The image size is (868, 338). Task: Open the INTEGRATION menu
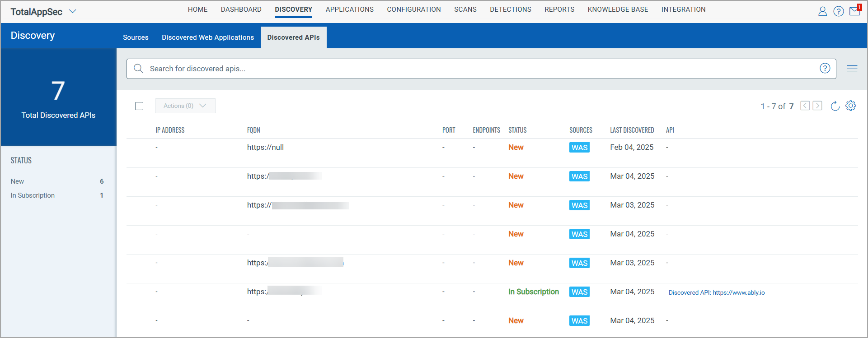684,9
